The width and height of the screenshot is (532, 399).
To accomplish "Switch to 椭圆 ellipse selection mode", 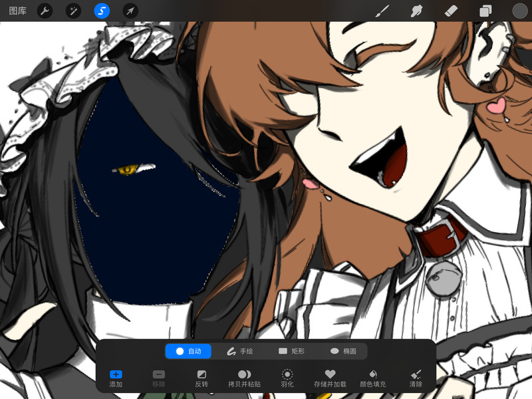I will [x=343, y=351].
